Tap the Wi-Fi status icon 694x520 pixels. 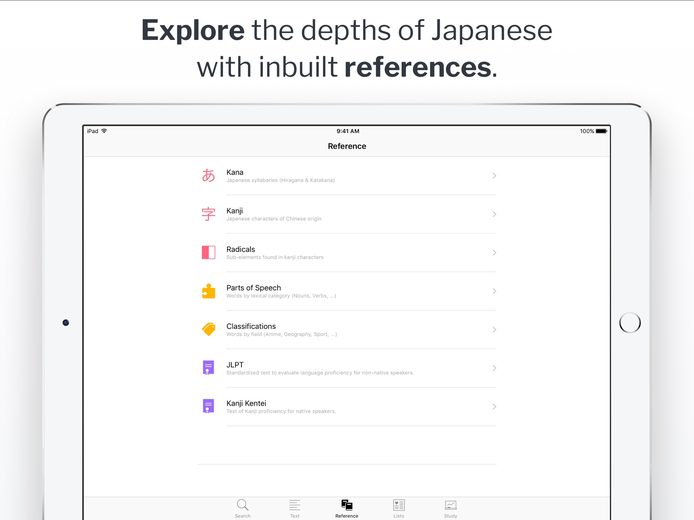tap(104, 131)
